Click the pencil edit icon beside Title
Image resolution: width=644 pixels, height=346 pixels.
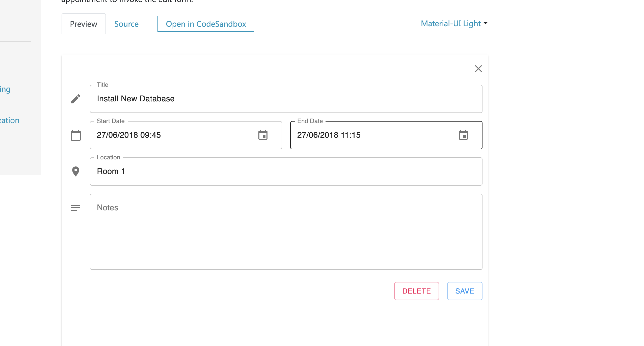tap(75, 99)
